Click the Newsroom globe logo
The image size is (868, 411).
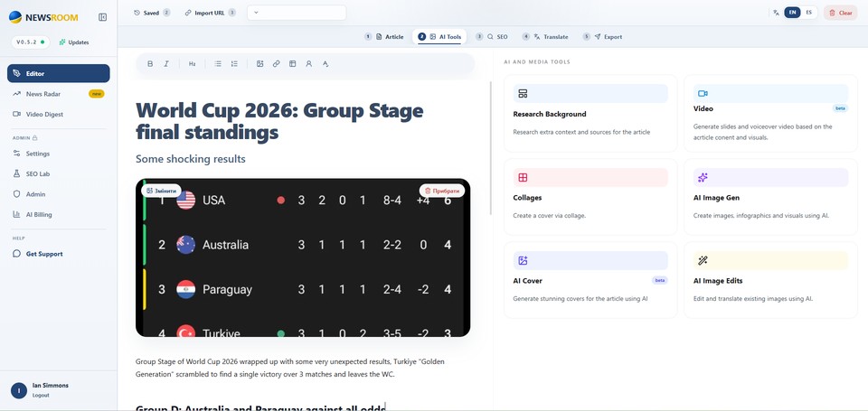(15, 17)
